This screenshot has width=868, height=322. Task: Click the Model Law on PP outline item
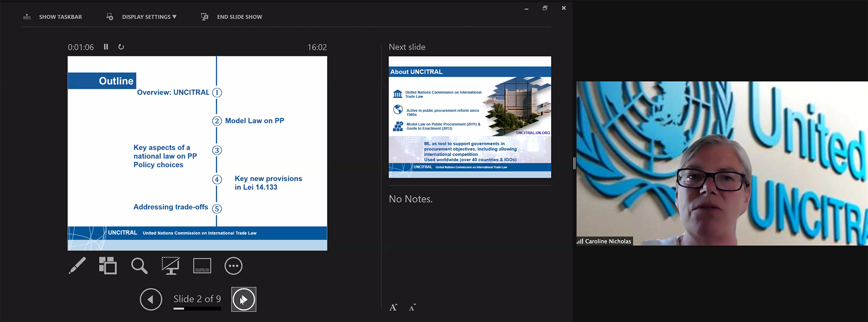click(x=255, y=121)
